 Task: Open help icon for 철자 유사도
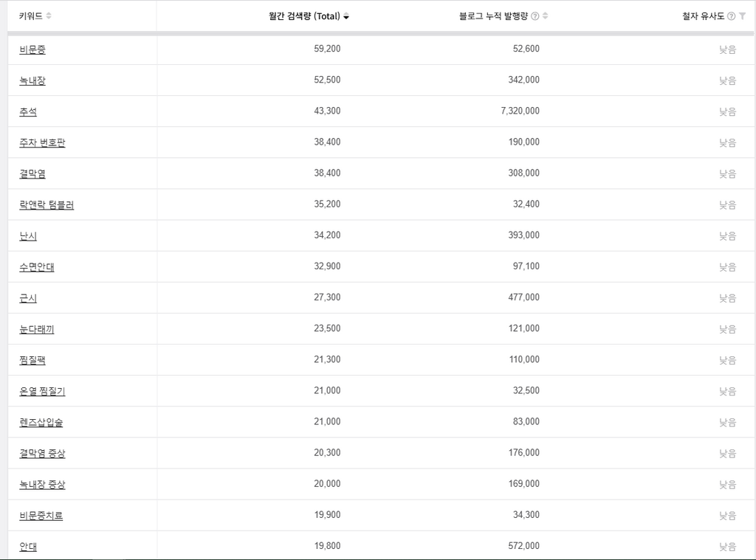[x=731, y=16]
